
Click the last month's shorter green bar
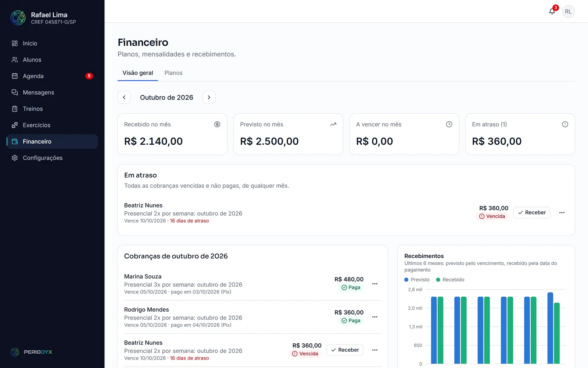(557, 333)
